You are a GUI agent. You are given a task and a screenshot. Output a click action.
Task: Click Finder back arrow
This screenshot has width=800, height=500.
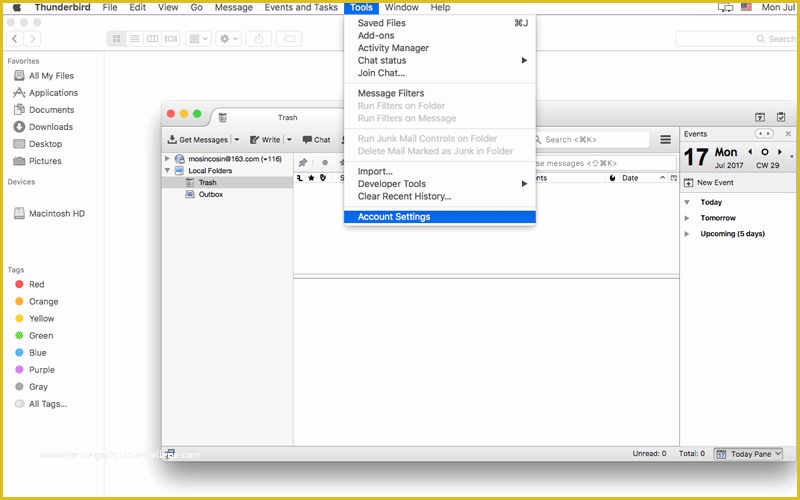click(x=15, y=39)
